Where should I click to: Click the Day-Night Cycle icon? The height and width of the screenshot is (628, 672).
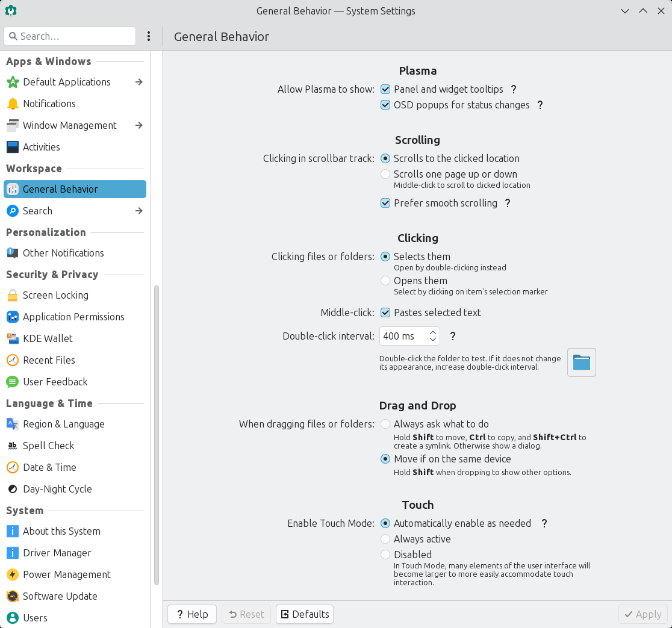tap(13, 489)
